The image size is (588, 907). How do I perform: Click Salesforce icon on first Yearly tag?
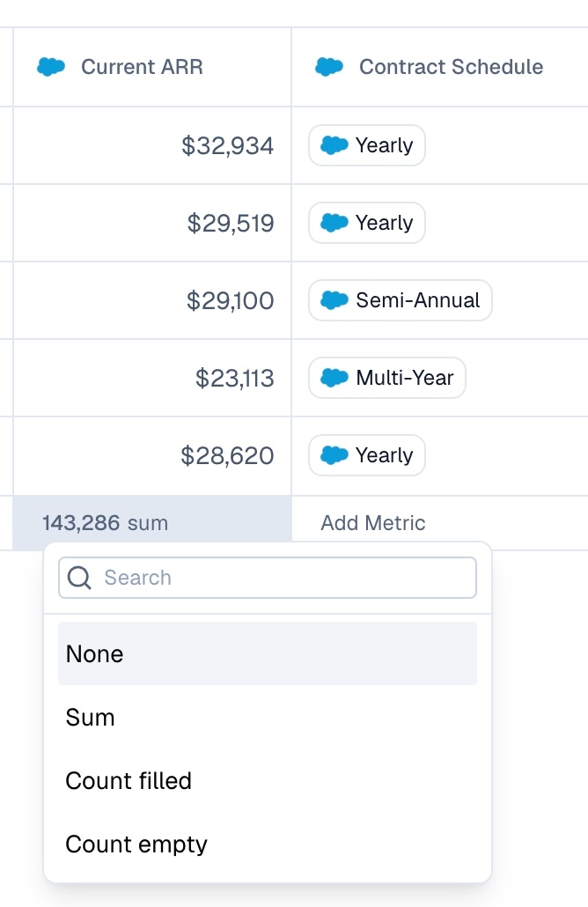(334, 145)
